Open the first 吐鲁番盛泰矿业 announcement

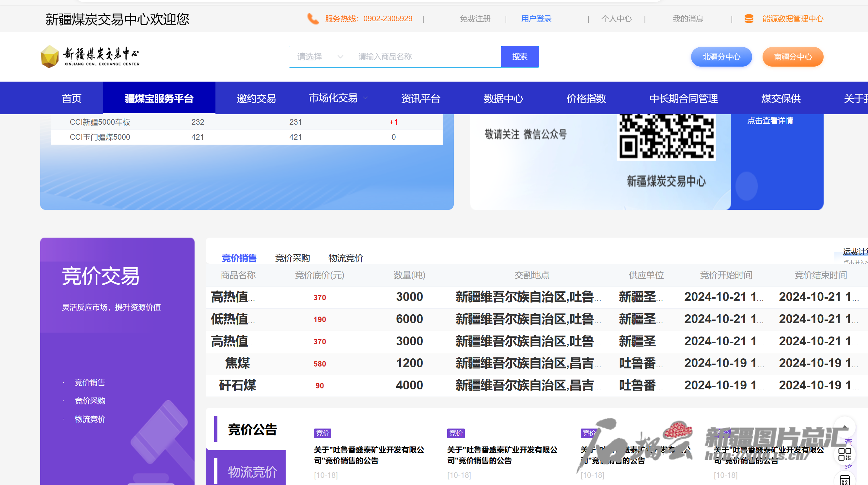point(369,455)
